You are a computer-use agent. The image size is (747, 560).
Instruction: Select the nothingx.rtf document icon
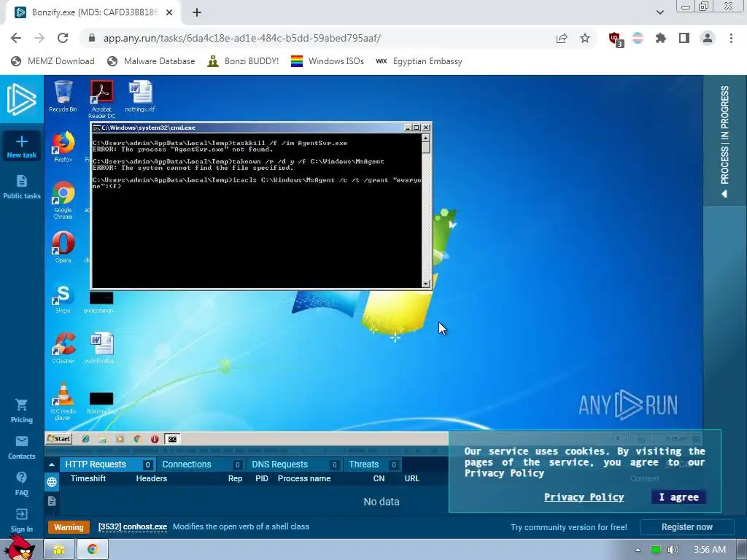[140, 97]
